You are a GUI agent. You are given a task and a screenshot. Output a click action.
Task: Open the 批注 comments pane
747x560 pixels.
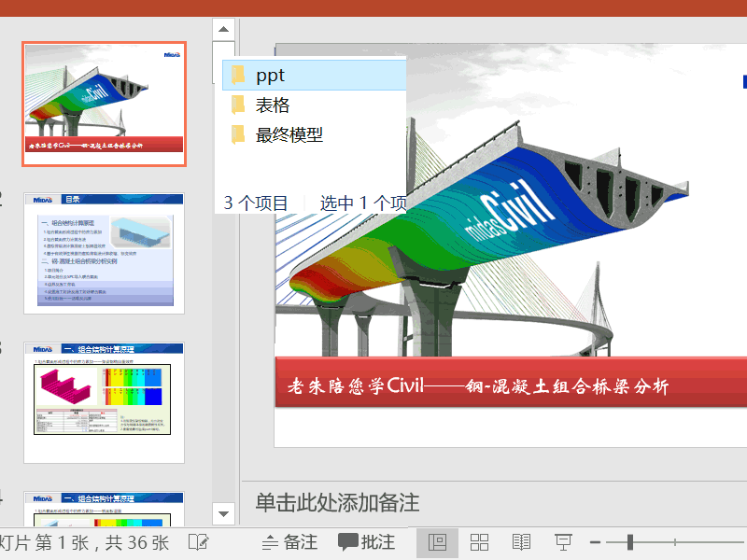[x=367, y=542]
